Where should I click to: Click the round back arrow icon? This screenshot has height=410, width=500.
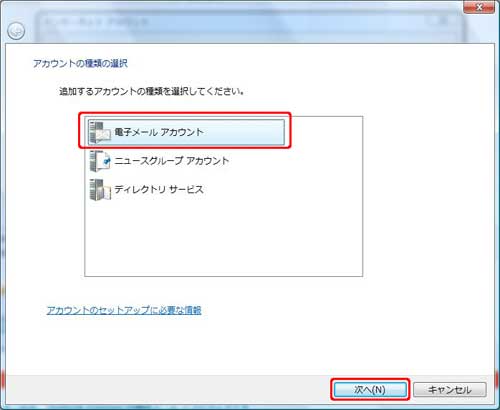click(16, 31)
